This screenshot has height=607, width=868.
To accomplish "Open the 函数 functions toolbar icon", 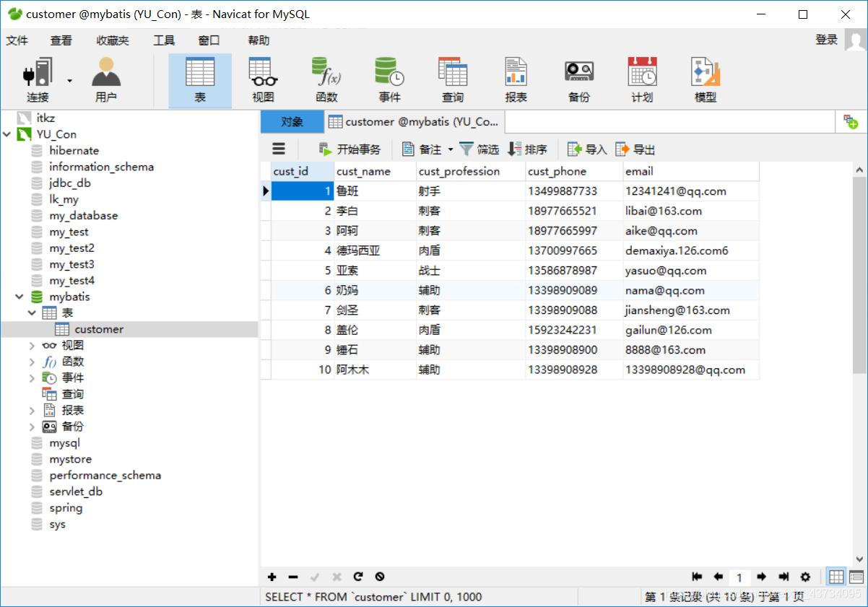I will [x=326, y=80].
